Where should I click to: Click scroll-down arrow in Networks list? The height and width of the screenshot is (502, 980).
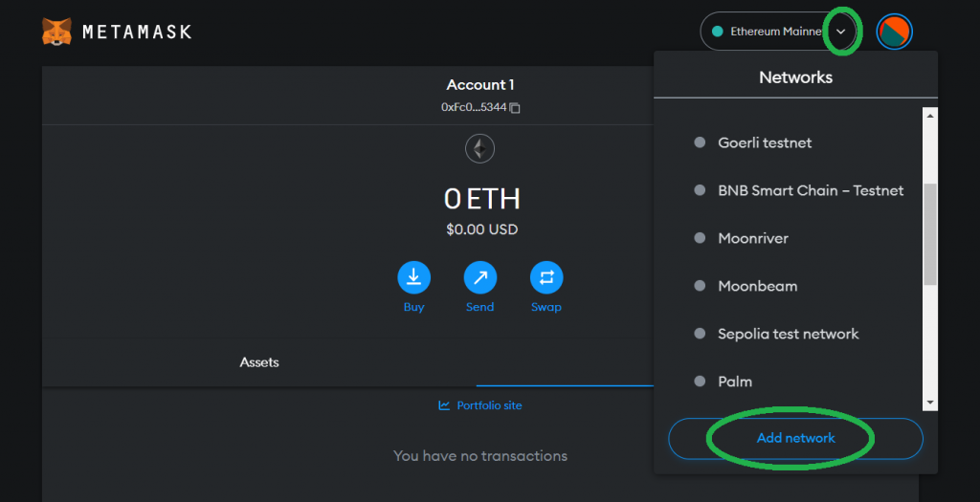click(930, 403)
